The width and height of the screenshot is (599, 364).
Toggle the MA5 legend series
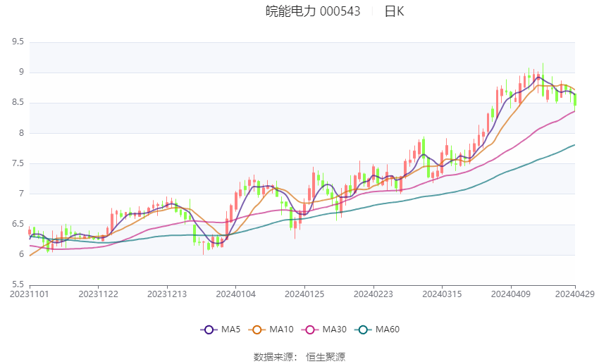[221, 330]
